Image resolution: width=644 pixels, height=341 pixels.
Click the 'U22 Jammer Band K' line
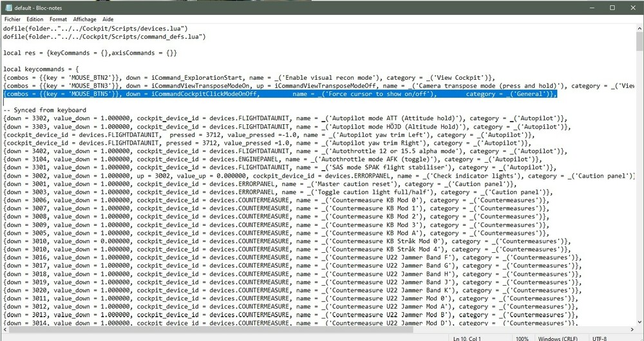(293, 290)
